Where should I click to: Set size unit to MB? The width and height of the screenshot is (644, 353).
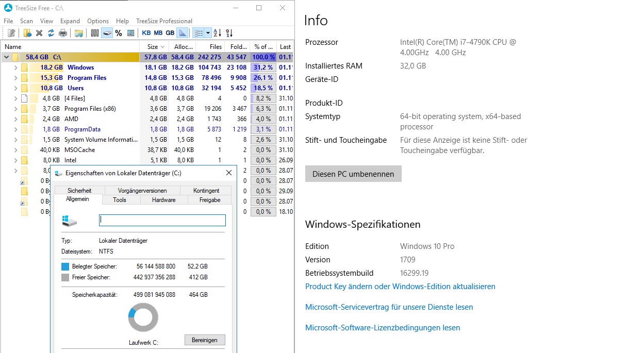click(158, 33)
